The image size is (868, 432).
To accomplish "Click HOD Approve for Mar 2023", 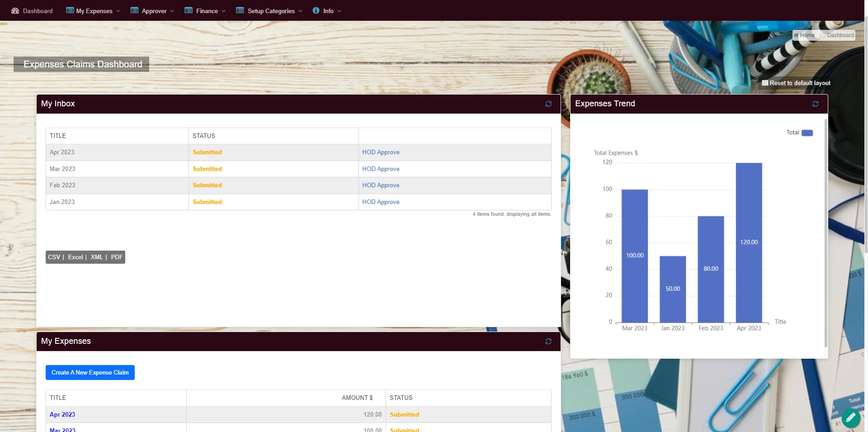I will (381, 169).
